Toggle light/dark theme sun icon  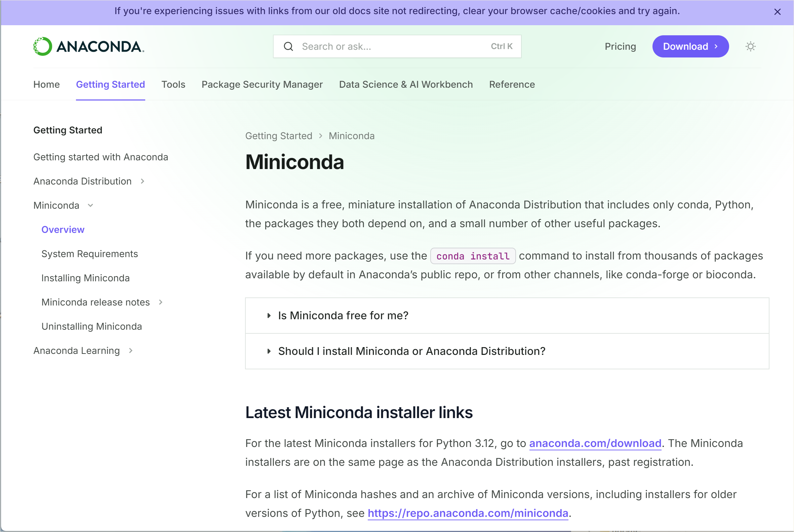click(x=750, y=46)
